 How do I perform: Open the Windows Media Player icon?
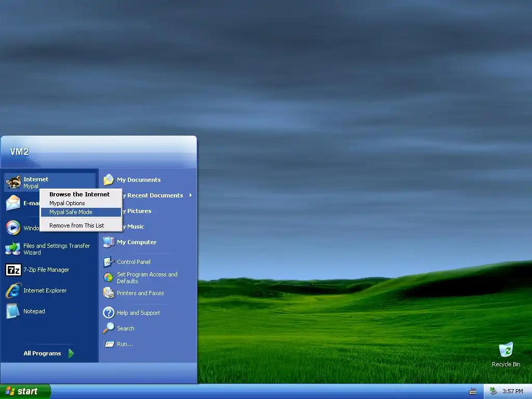(x=13, y=228)
